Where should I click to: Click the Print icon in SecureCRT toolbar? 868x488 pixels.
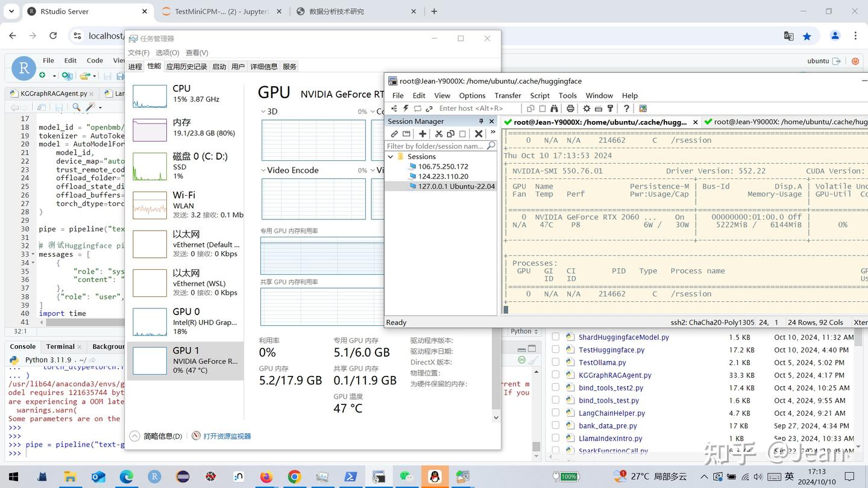click(570, 108)
